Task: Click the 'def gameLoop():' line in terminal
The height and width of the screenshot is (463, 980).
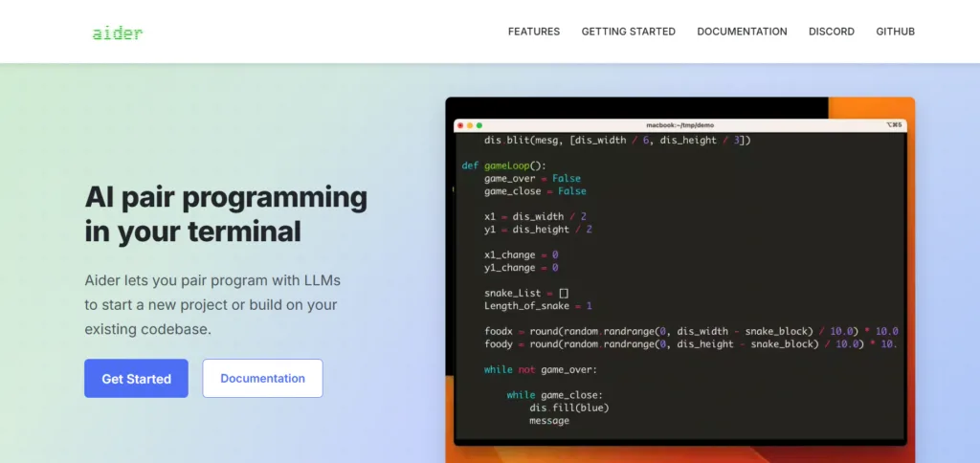Action: tap(503, 165)
